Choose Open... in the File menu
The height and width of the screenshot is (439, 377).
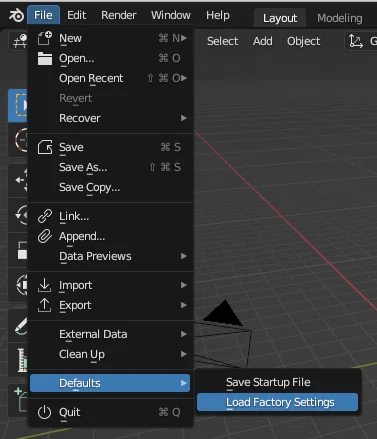(x=110, y=58)
